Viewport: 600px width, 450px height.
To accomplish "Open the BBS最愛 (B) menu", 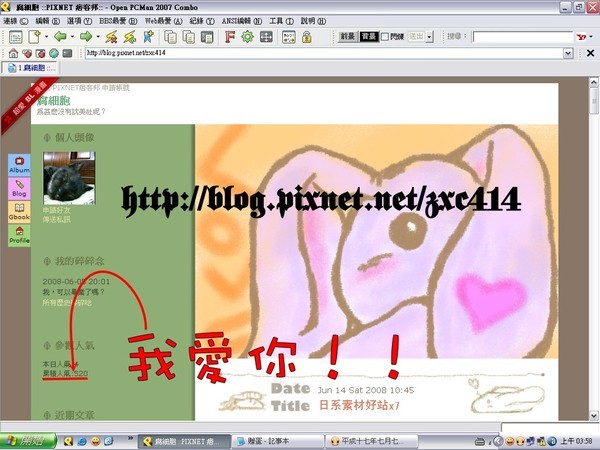I will [118, 21].
